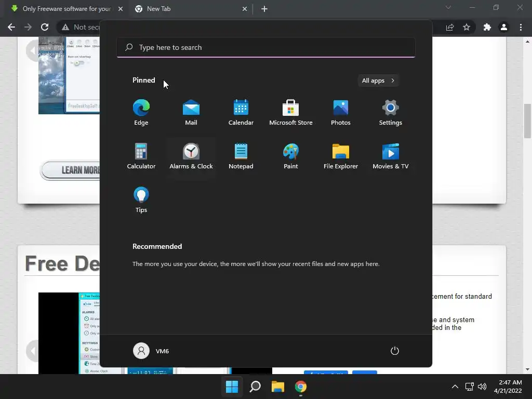Focus the Type here to search box

pyautogui.click(x=266, y=47)
